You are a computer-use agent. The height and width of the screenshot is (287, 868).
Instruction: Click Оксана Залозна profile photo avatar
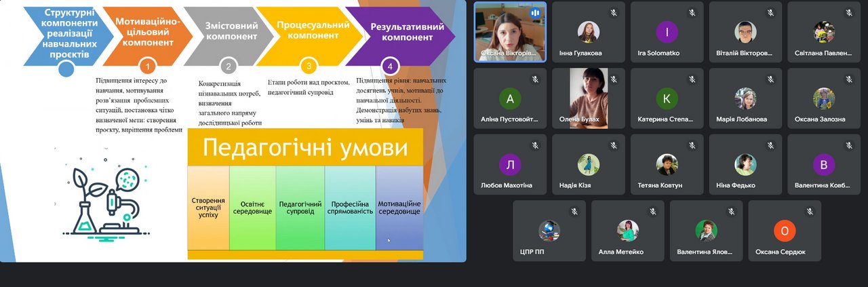click(x=825, y=99)
